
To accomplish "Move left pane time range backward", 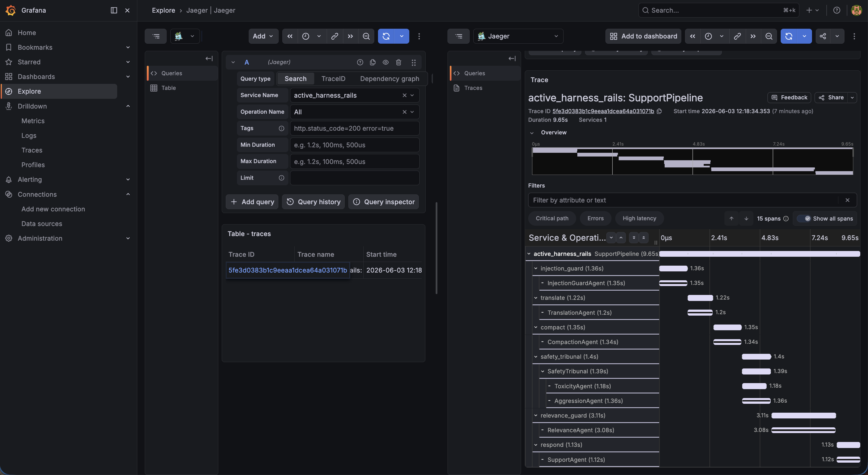I will pos(290,36).
